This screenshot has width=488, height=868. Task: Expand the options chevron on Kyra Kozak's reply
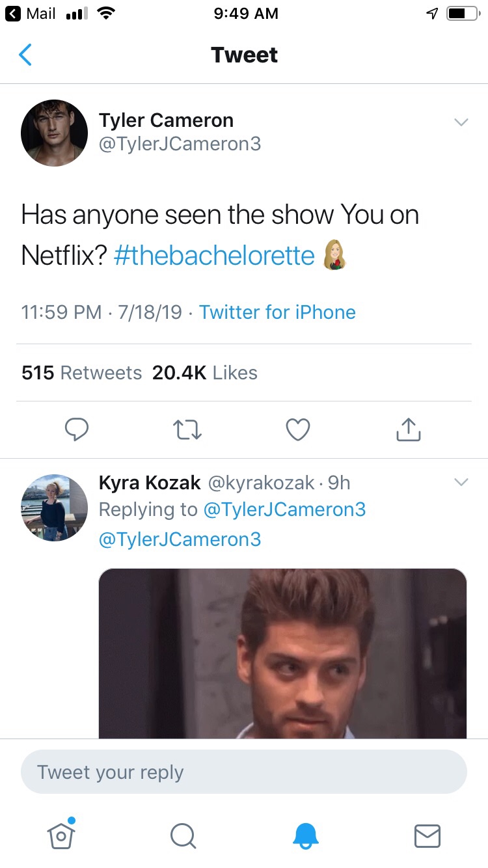tap(461, 483)
